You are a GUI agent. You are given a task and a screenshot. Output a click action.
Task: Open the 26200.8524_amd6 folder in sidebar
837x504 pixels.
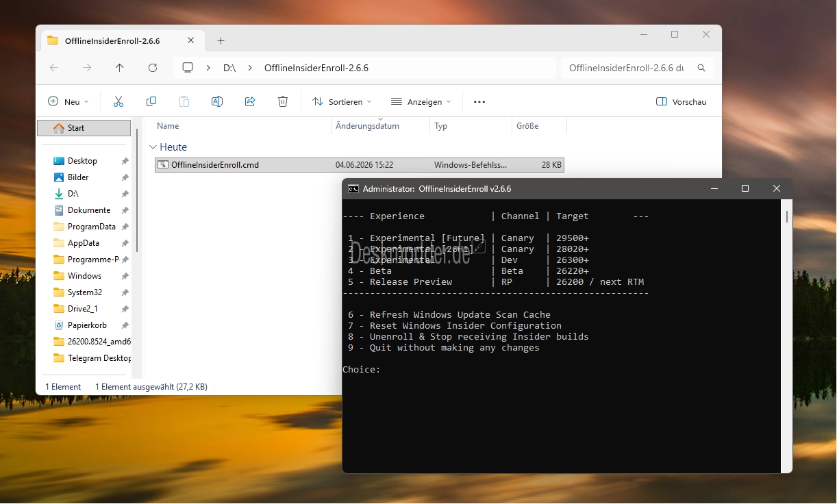[x=99, y=342]
